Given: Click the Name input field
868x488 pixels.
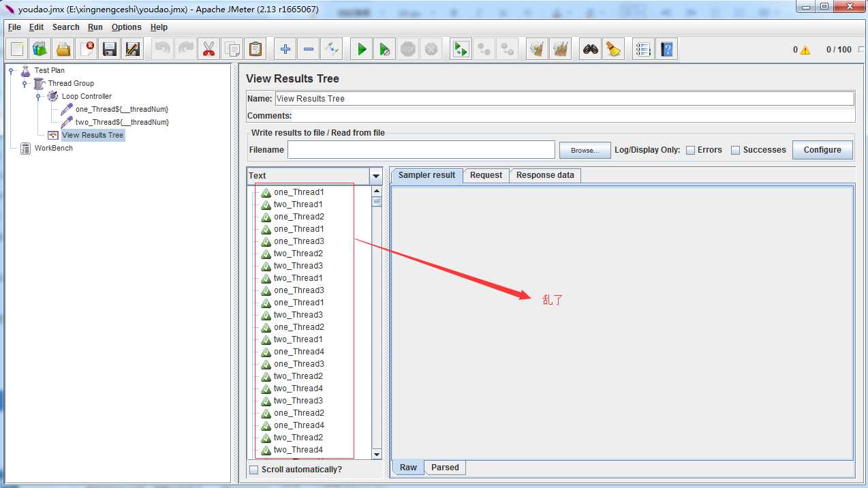Looking at the screenshot, I should click(x=564, y=99).
